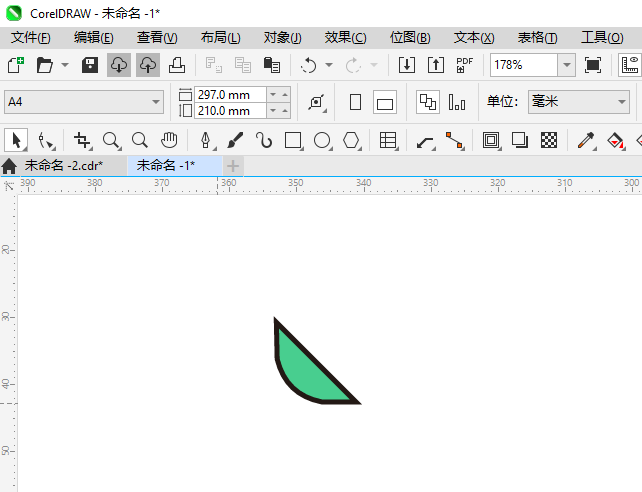Click the Import icon
Viewport: 642px width, 492px height.
[x=407, y=65]
